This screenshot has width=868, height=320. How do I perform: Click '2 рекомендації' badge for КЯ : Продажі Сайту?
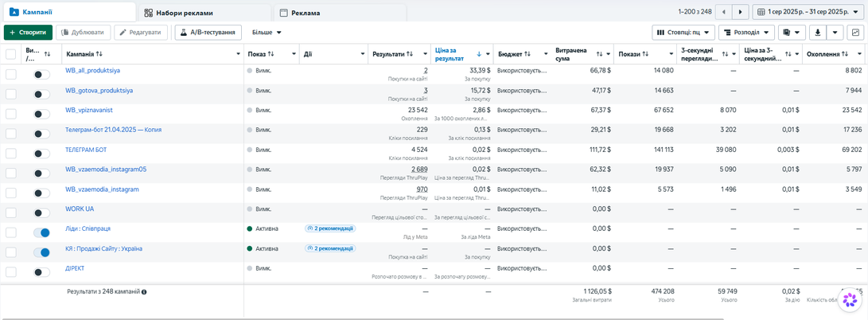[x=329, y=248]
